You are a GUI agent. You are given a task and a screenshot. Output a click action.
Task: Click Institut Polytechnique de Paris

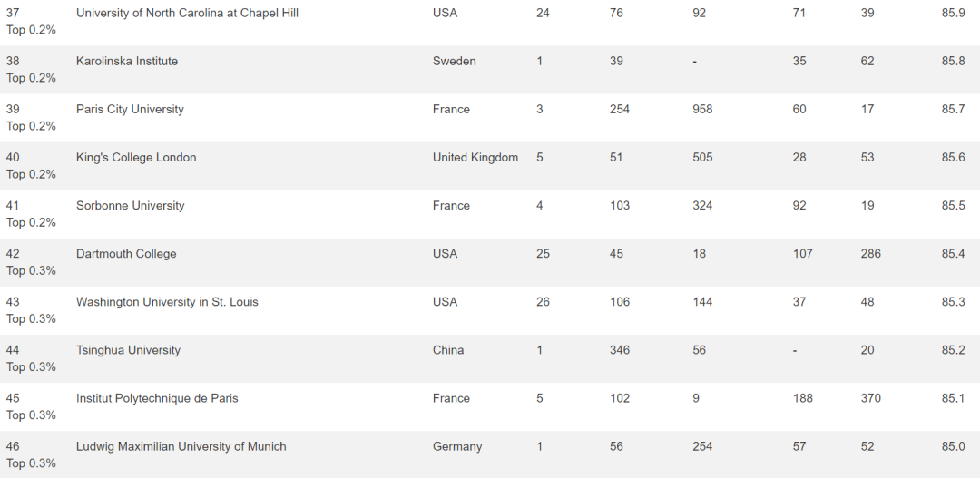(x=157, y=398)
